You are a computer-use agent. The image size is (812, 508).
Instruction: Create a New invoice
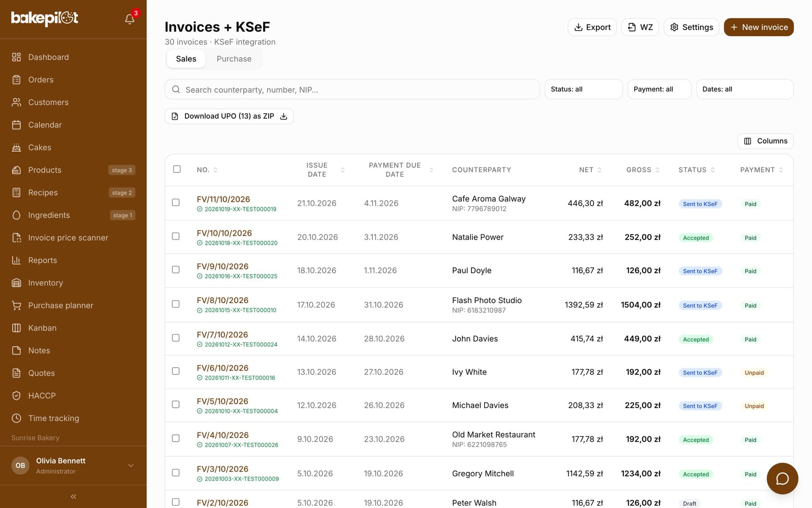click(759, 27)
